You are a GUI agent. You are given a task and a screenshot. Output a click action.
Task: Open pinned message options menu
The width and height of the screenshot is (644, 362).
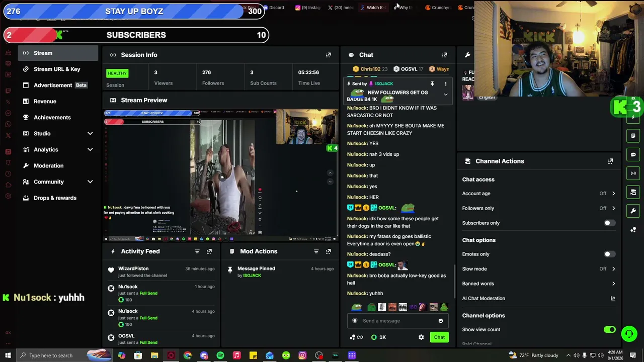click(445, 84)
